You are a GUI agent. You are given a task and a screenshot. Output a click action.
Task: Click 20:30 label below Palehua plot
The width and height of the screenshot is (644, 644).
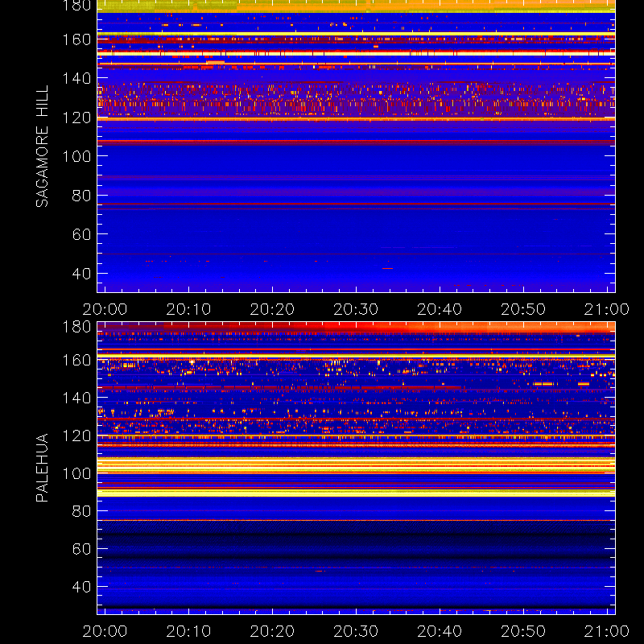356,631
